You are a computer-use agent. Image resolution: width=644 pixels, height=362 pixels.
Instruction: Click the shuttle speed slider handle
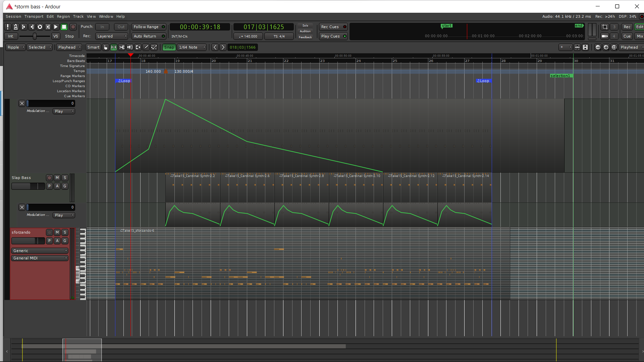[x=35, y=36]
